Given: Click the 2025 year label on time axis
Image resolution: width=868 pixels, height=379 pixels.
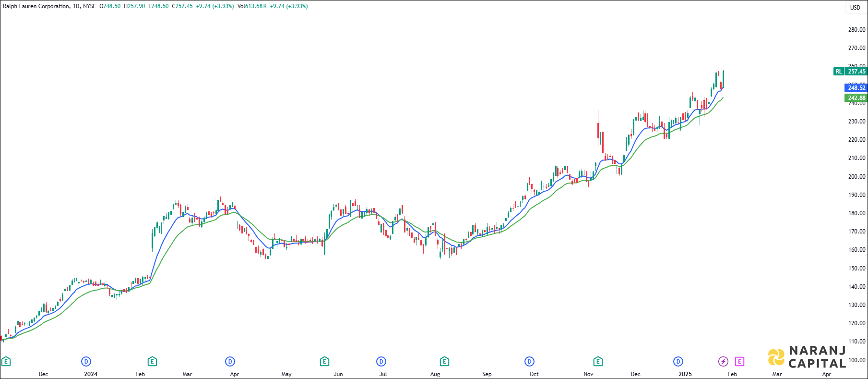Looking at the screenshot, I should (685, 374).
